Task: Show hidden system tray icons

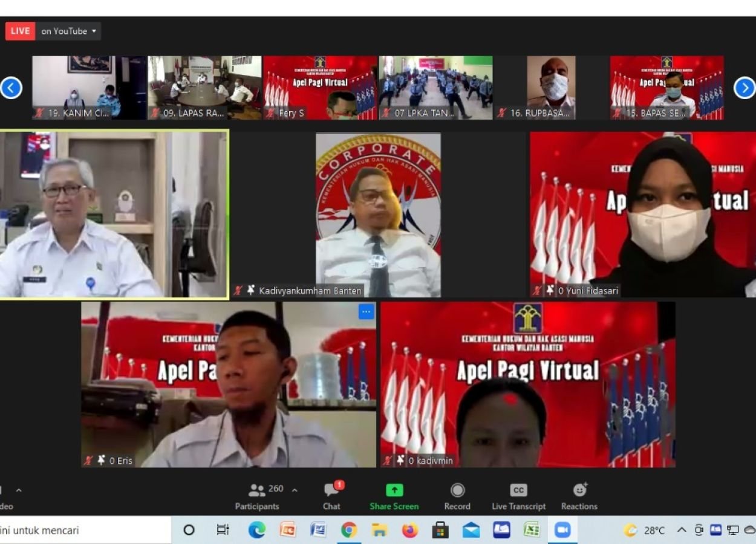Action: tap(682, 530)
